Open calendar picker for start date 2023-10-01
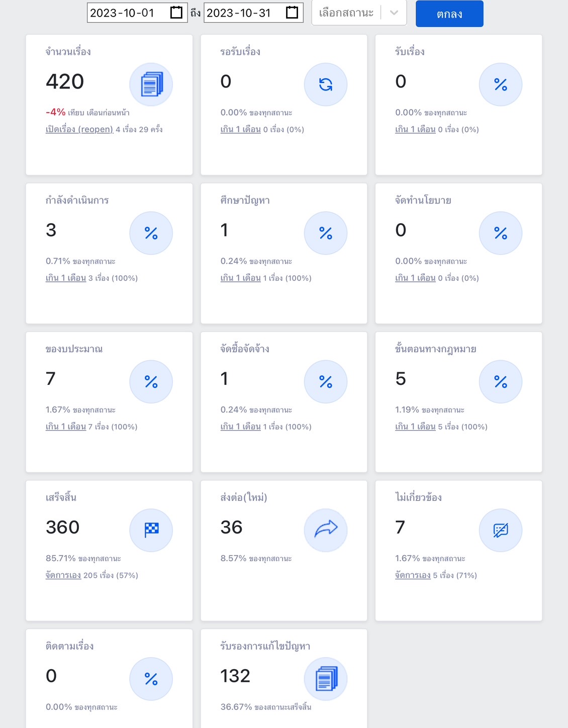The width and height of the screenshot is (568, 728). pyautogui.click(x=176, y=13)
